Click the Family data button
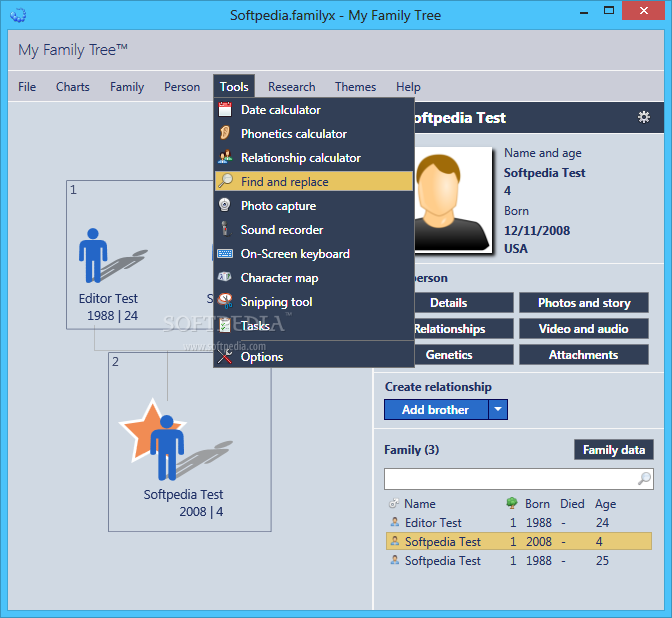Screen dimensions: 672x618 [614, 450]
